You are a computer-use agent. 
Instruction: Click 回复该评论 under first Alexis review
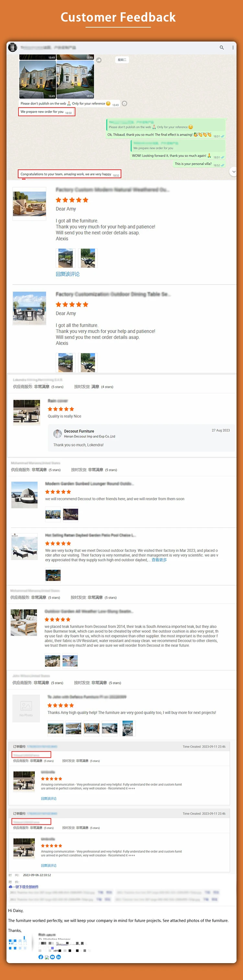(x=68, y=274)
